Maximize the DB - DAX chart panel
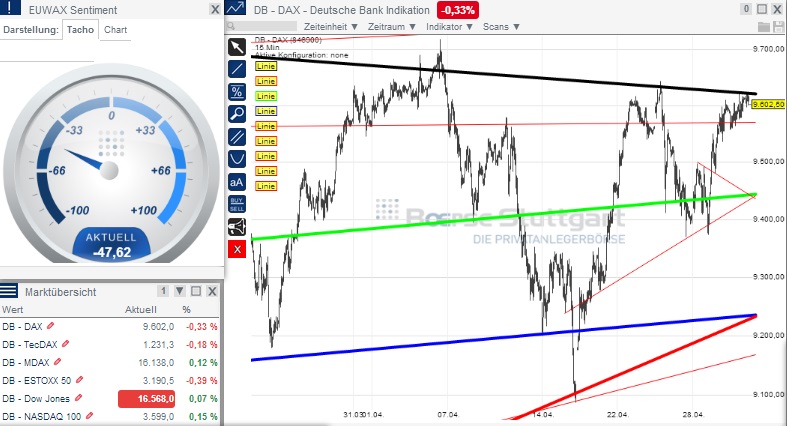Viewport: 787px width, 426px height. tap(762, 9)
